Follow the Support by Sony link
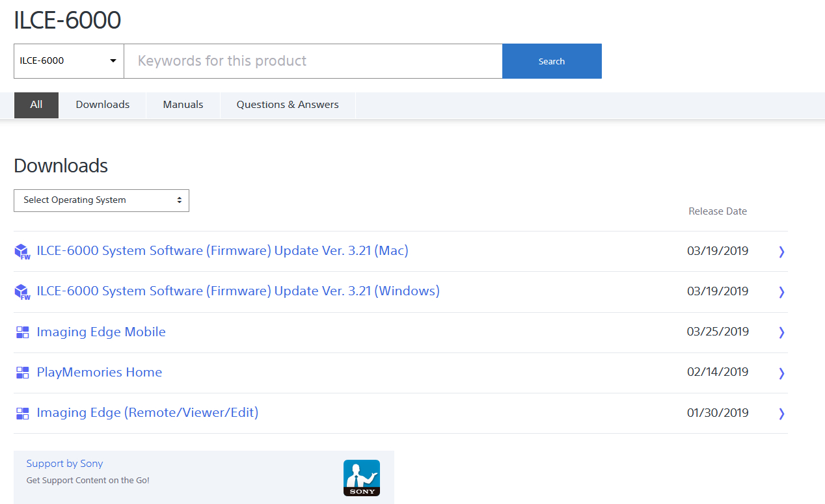Viewport: 825px width, 504px height. point(64,464)
